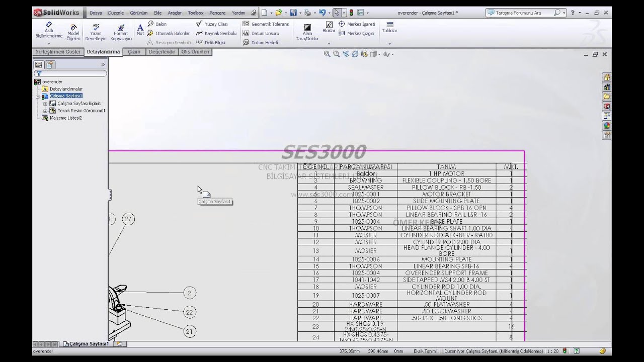644x362 pixels.
Task: Click the New document icon
Action: click(x=264, y=13)
